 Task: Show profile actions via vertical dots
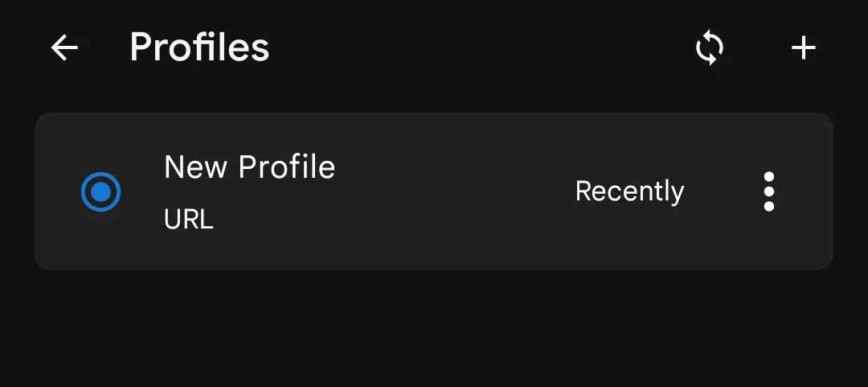pos(769,191)
